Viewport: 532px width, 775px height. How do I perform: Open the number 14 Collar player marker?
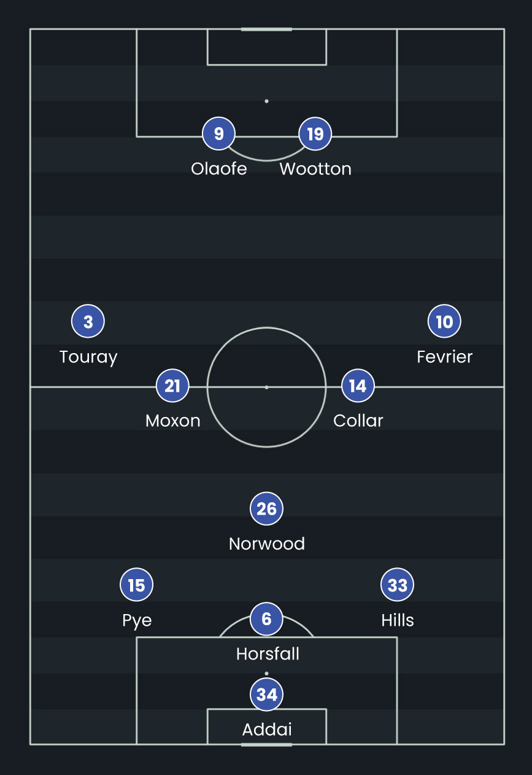[358, 386]
